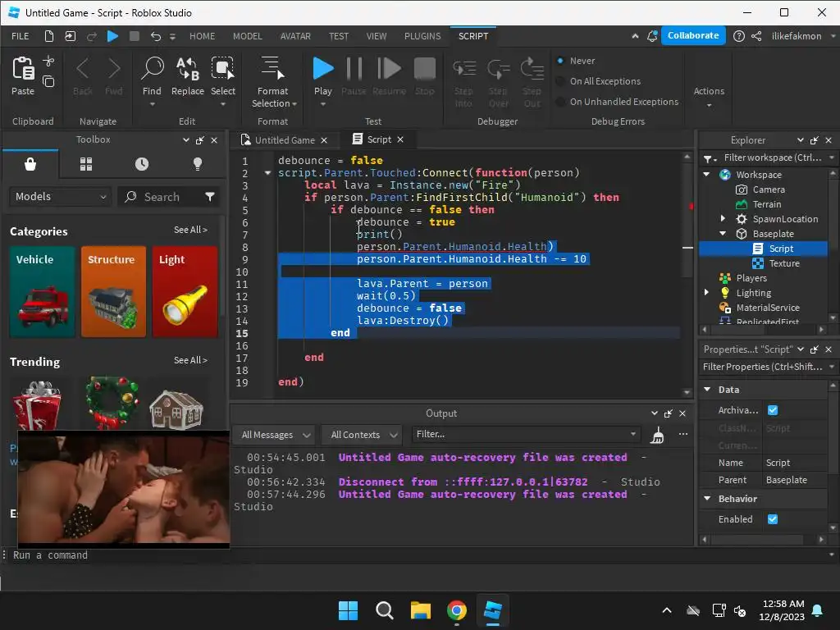Image resolution: width=840 pixels, height=630 pixels.
Task: Switch to the Untitled Game document tab
Action: tap(285, 139)
